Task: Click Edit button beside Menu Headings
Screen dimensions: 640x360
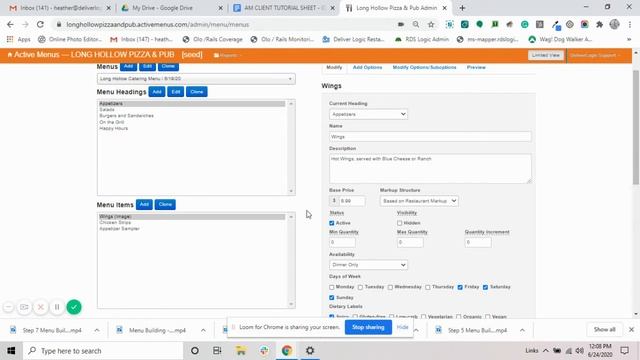Action: coord(176,92)
